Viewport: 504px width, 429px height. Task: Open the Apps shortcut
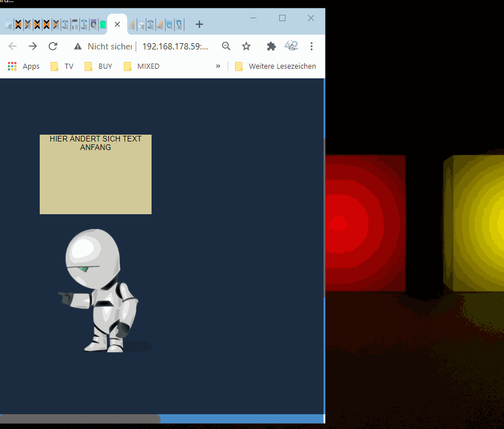click(24, 66)
